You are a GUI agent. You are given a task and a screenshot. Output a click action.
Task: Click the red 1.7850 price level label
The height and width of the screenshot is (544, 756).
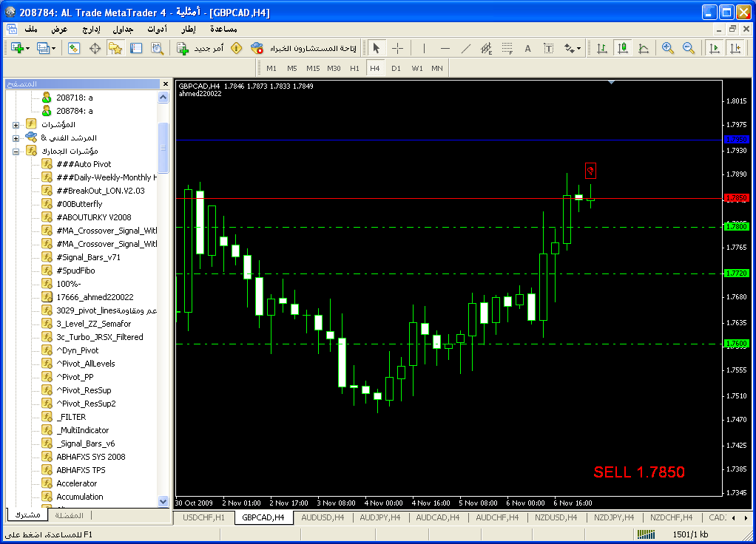[x=737, y=198]
